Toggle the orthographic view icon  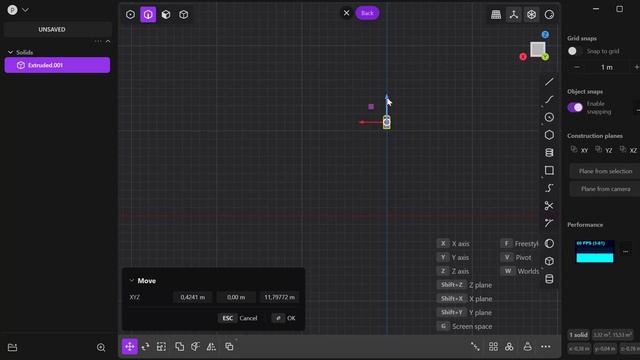coord(531,15)
